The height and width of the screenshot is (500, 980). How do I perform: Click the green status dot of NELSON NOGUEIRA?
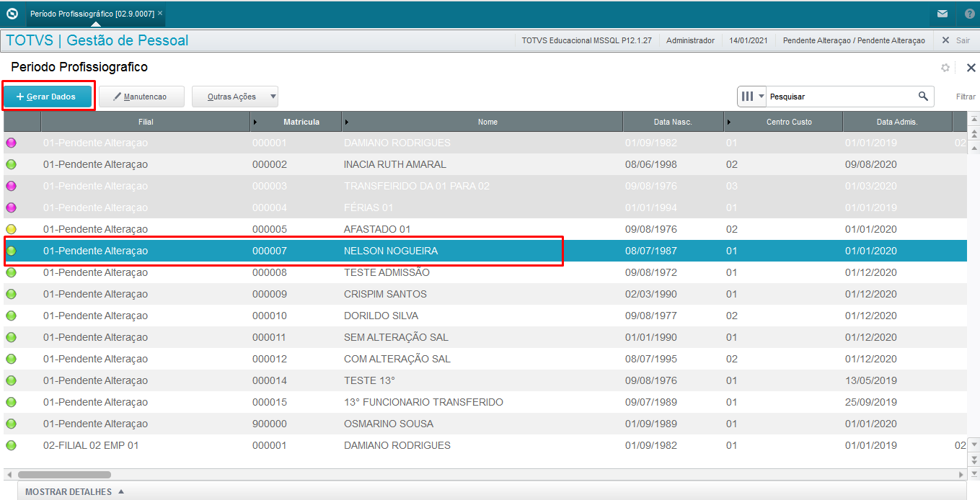(11, 251)
